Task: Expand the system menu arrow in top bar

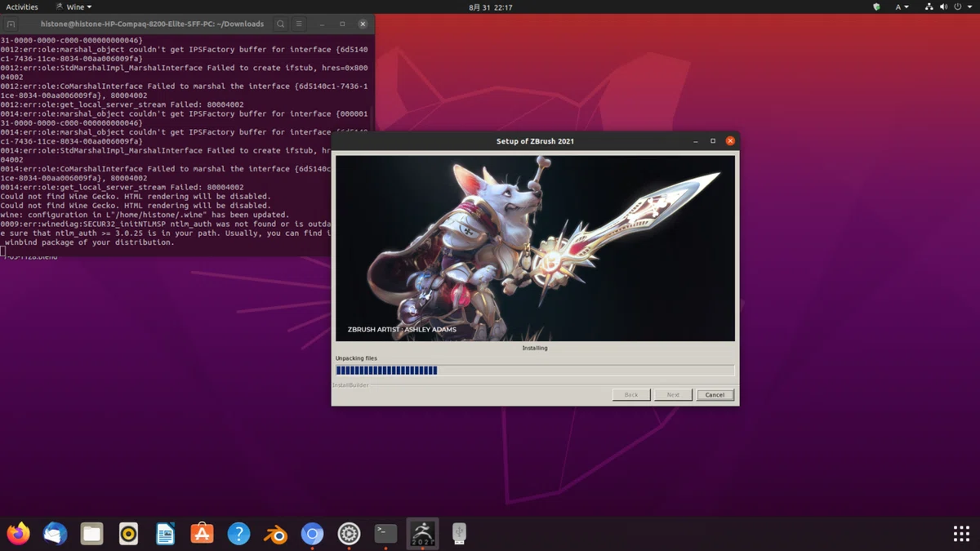Action: point(969,7)
